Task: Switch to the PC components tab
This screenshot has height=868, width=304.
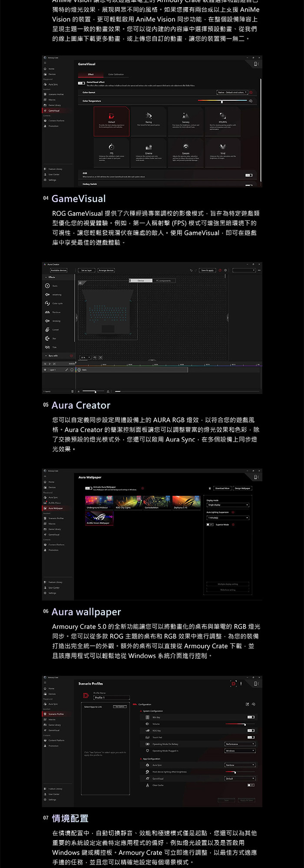Action: coord(164,280)
